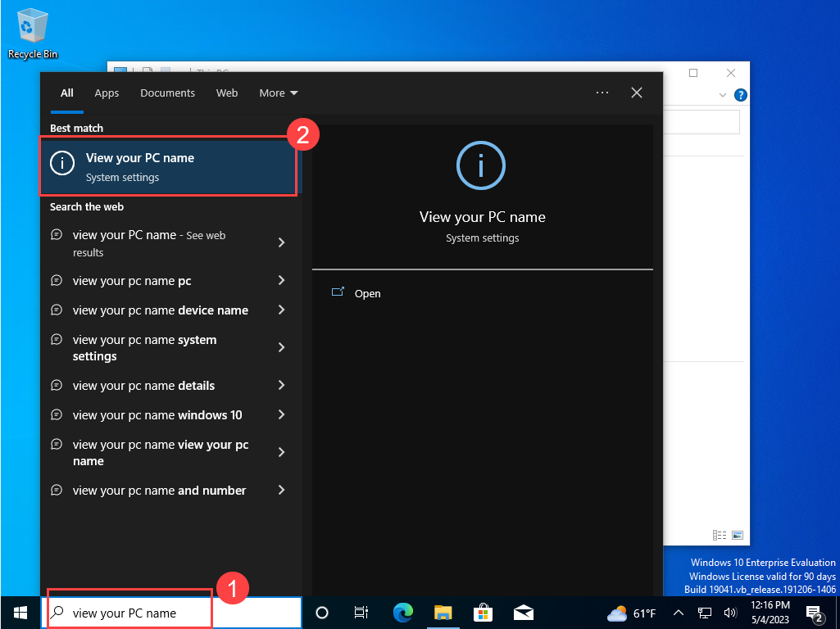Expand arrow for 'view your pc name details'
This screenshot has width=840, height=629.
[282, 386]
